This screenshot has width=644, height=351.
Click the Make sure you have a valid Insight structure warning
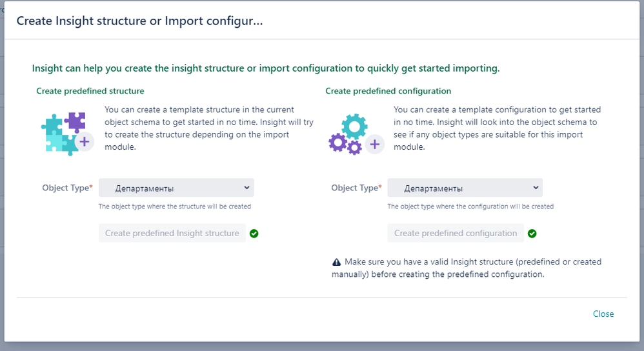click(x=467, y=268)
